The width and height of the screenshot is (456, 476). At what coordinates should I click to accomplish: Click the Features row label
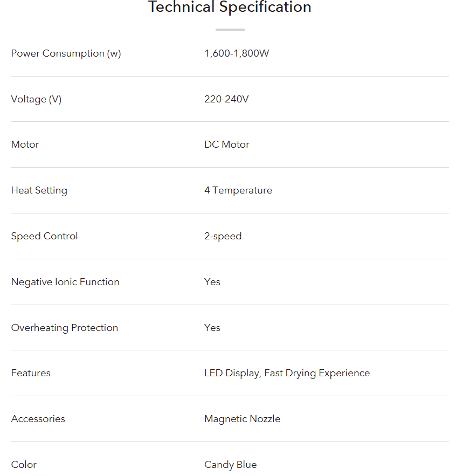coord(31,373)
